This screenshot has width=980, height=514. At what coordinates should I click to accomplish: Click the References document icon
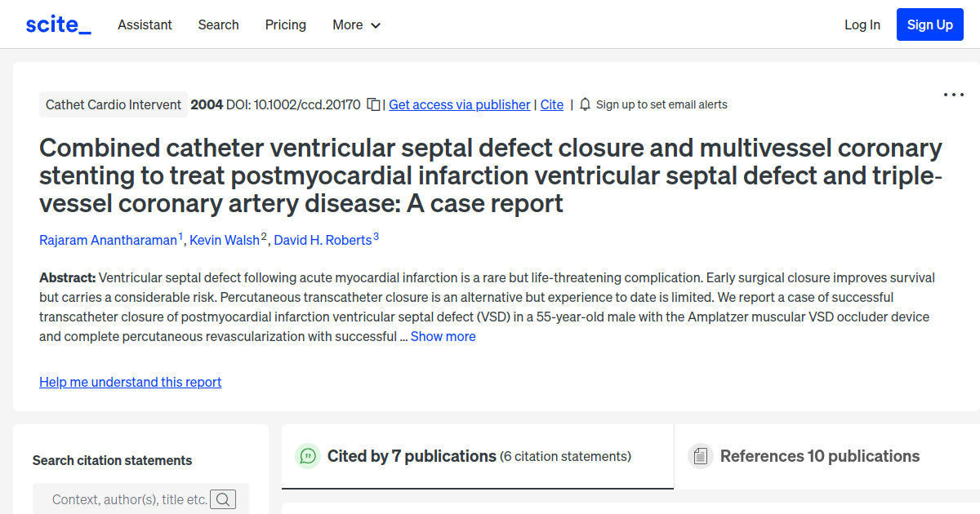[x=701, y=456]
